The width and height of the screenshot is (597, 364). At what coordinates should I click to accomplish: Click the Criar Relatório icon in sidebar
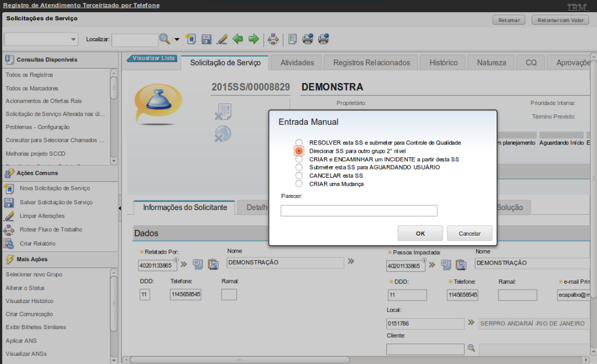coord(9,243)
